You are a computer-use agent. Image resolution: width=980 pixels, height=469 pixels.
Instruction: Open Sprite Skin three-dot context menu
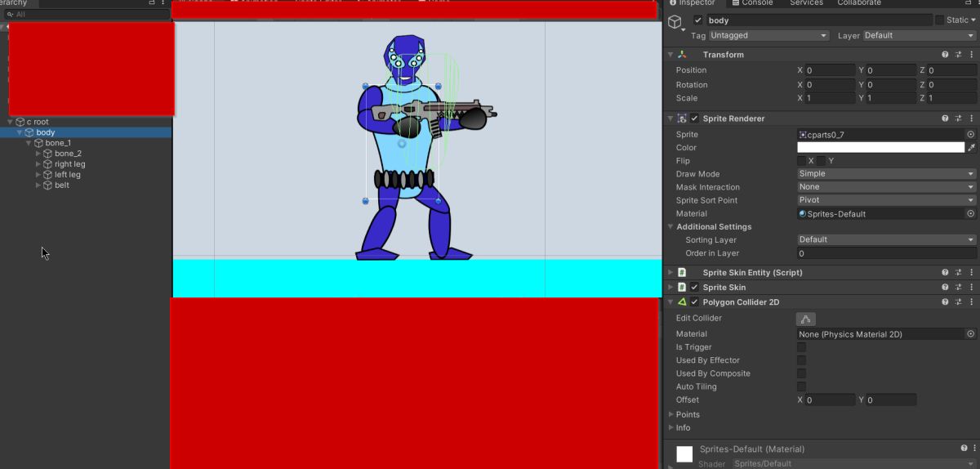972,288
